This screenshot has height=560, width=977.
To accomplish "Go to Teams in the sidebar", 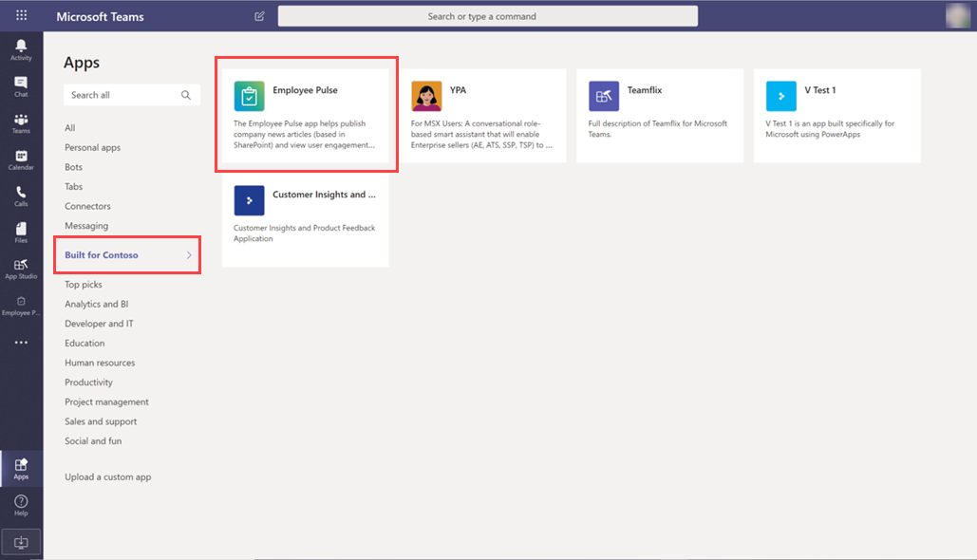I will [21, 122].
